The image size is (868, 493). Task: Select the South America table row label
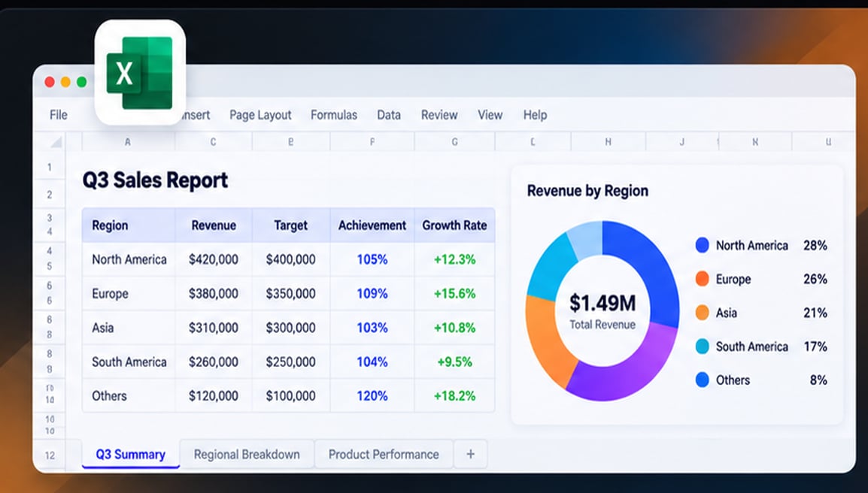tap(129, 362)
